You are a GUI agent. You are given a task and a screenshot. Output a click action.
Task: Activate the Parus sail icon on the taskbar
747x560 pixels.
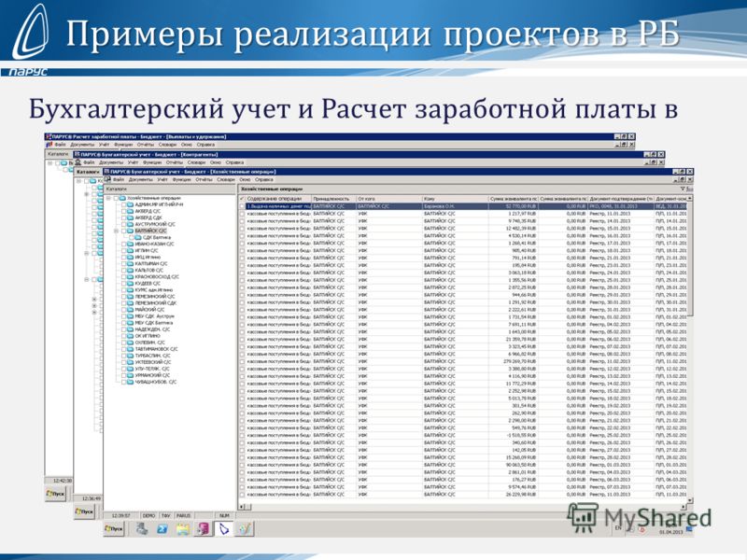[x=224, y=528]
